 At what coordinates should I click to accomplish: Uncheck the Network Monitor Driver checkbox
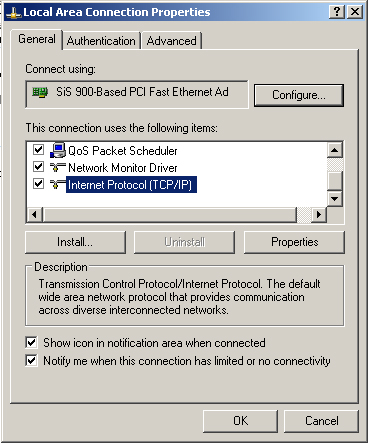(x=38, y=166)
